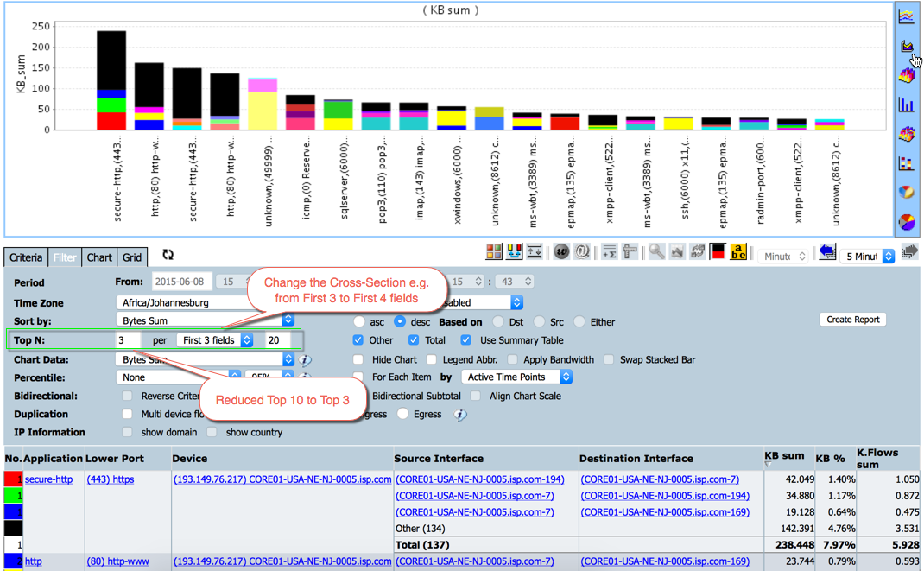Enable the Hide Chart checkbox
Screen dimensions: 924x571
[358, 359]
